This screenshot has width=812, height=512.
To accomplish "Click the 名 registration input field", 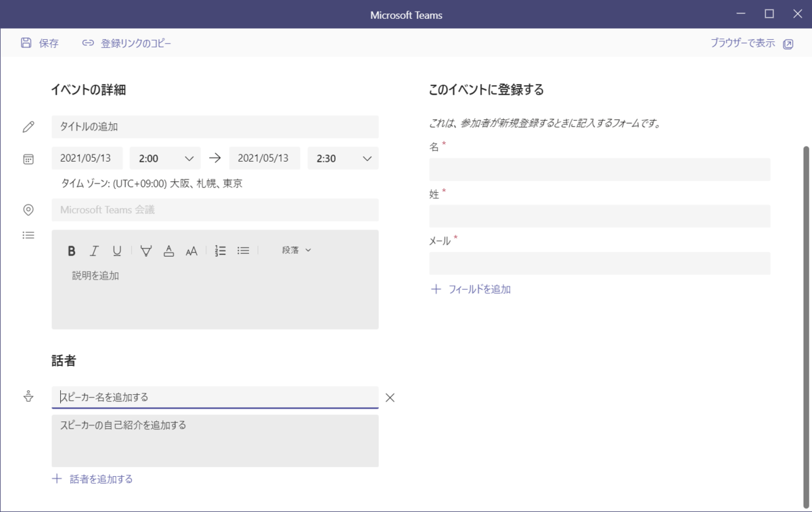I will pos(600,169).
